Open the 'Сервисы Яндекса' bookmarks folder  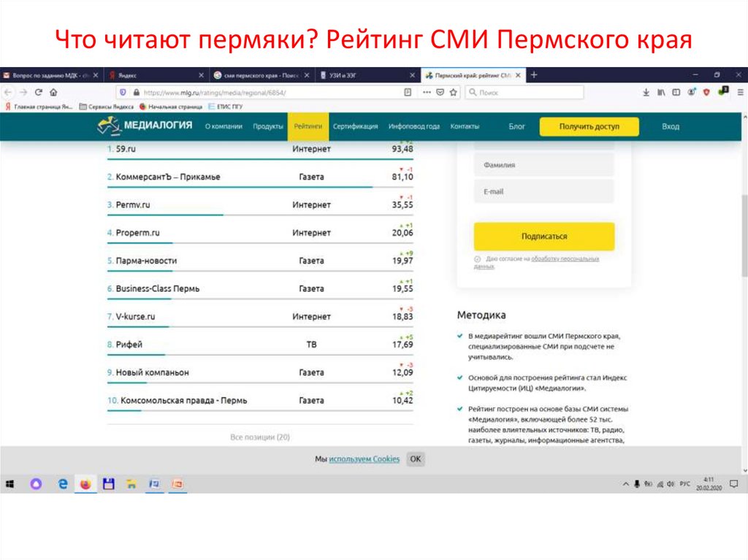pos(107,107)
